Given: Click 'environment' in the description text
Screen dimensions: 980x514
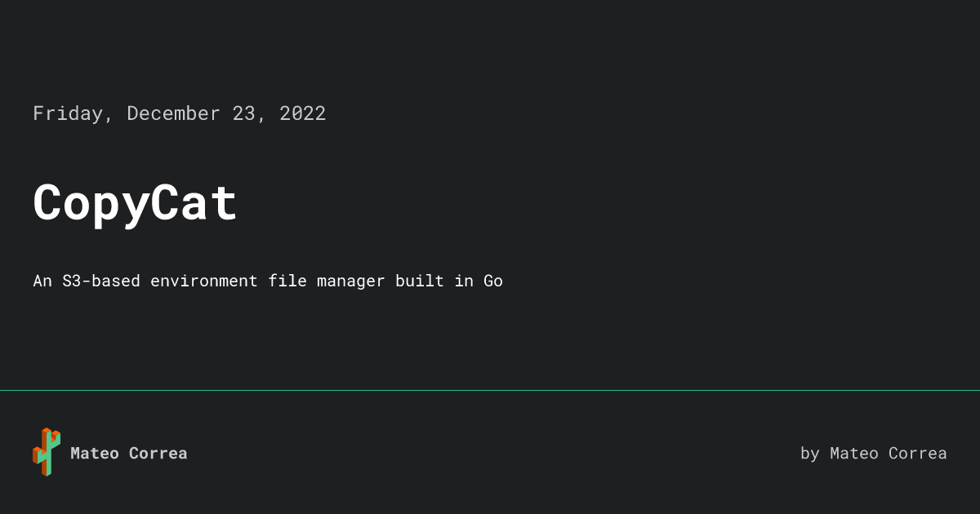Looking at the screenshot, I should click(x=203, y=281).
